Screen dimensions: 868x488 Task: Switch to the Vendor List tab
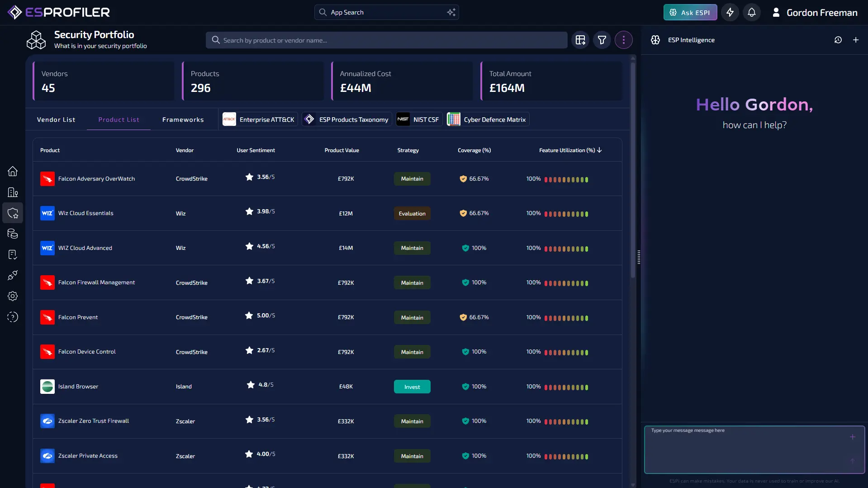tap(56, 120)
